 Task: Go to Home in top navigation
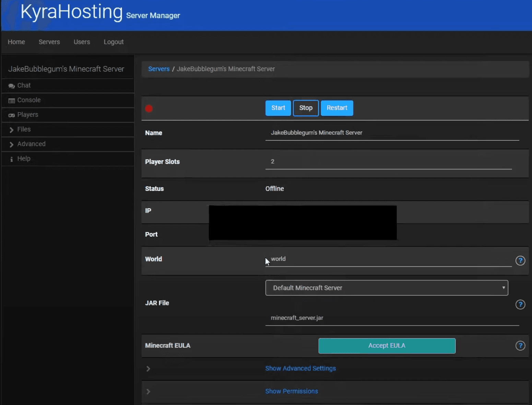click(x=16, y=42)
